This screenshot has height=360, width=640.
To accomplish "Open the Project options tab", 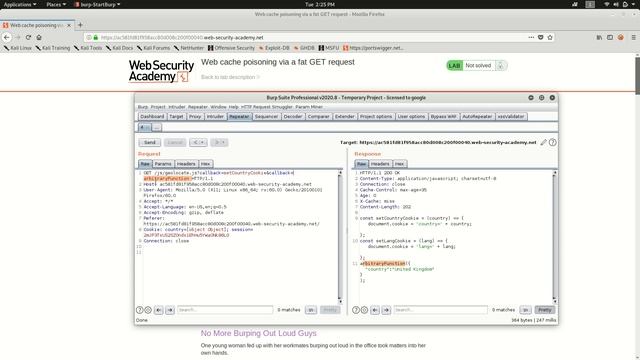I will coord(376,116).
